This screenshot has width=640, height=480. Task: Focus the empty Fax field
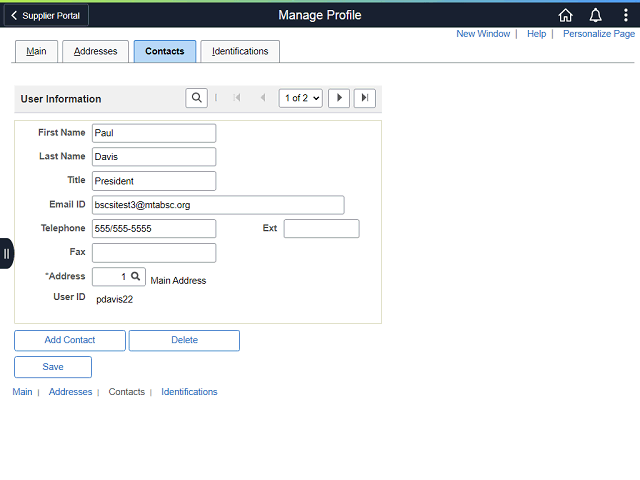[154, 253]
